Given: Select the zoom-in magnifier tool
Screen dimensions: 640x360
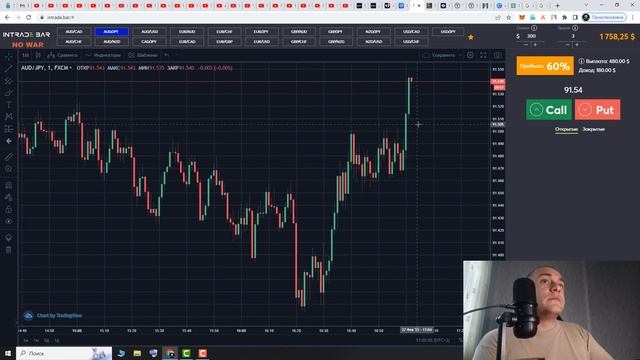Looking at the screenshot, I should pyautogui.click(x=9, y=169).
